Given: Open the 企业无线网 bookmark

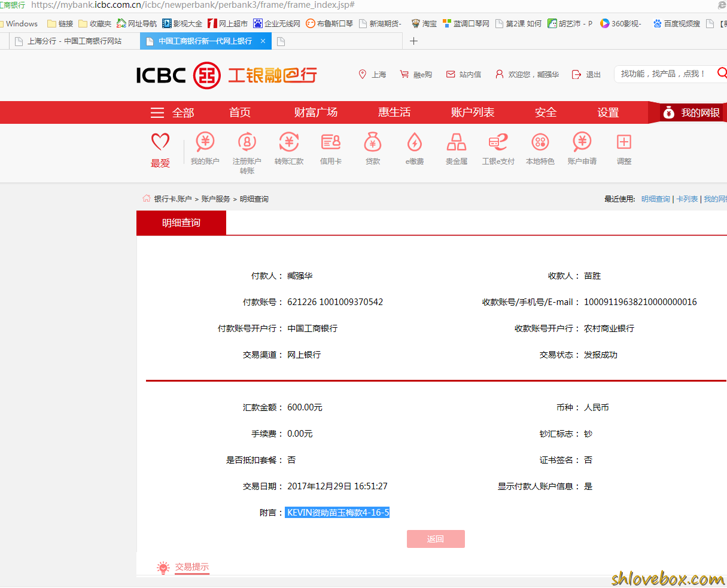Looking at the screenshot, I should 276,23.
